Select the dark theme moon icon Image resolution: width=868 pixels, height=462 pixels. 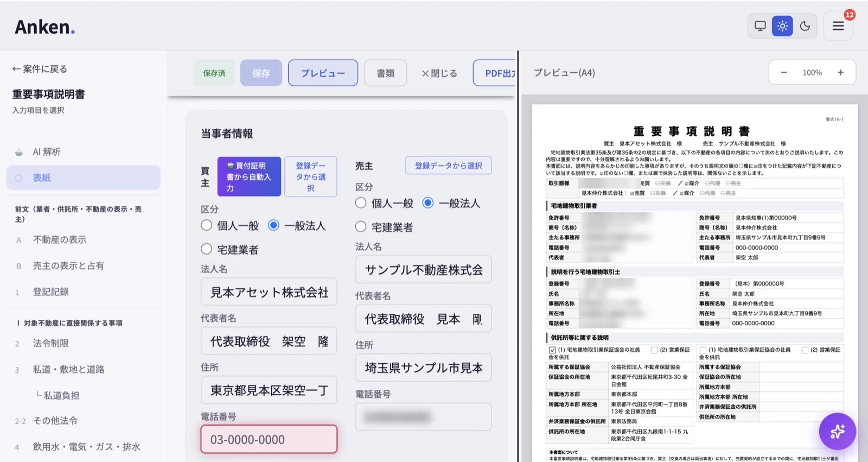[x=805, y=26]
